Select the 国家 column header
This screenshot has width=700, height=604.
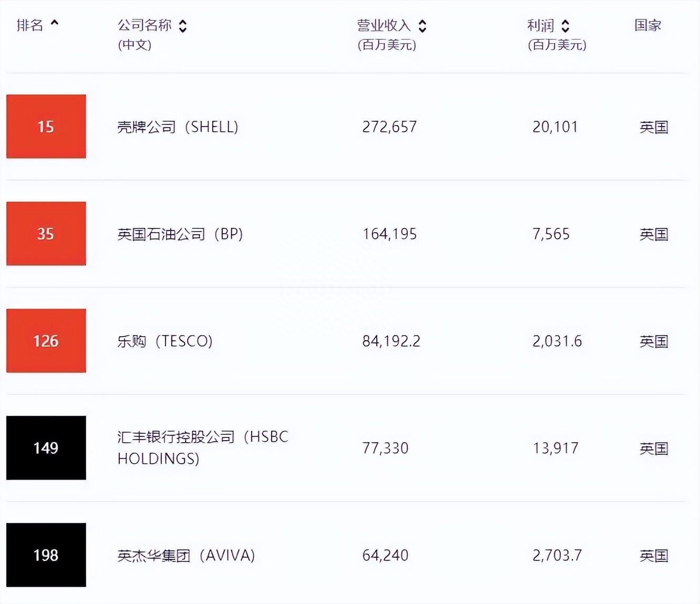pos(647,25)
